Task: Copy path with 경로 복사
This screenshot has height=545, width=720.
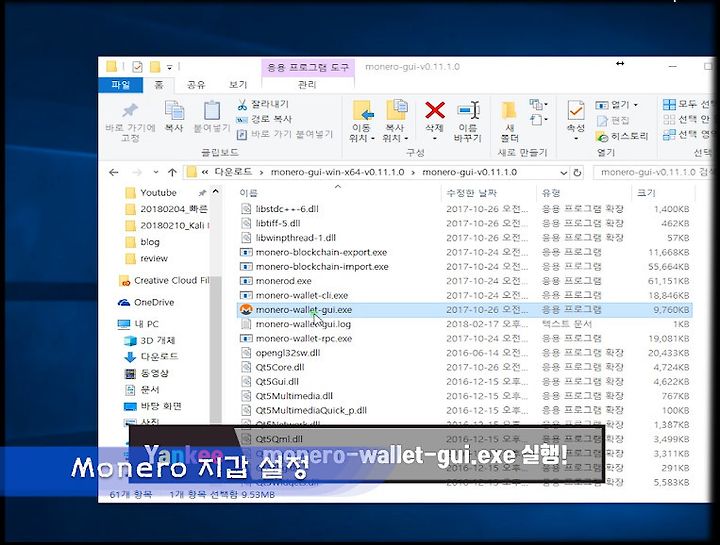Action: 264,119
